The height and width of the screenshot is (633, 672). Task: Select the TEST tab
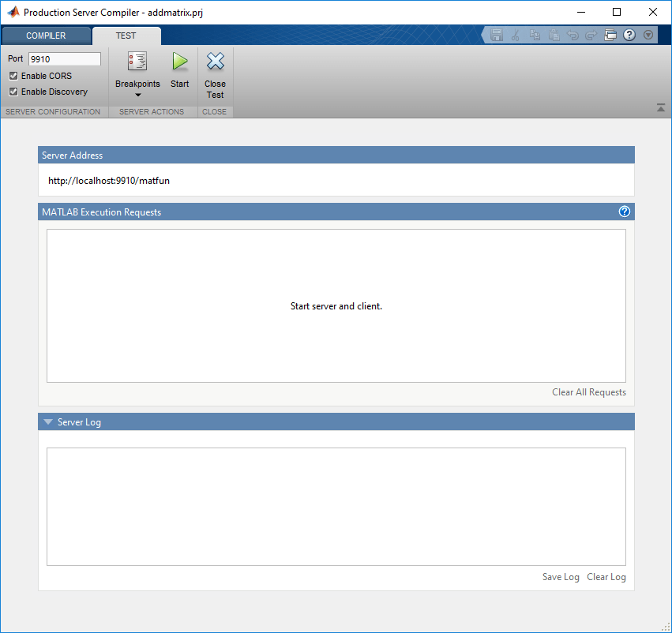(126, 36)
